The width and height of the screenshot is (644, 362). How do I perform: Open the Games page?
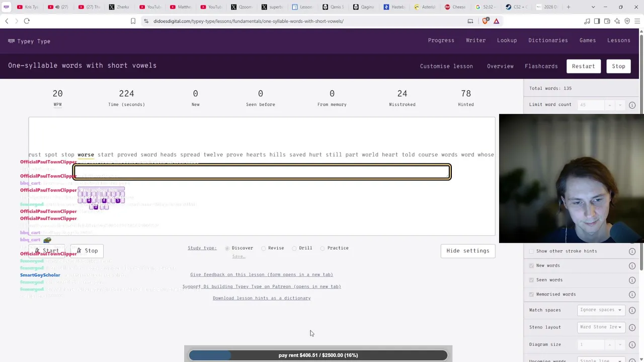[x=588, y=41]
